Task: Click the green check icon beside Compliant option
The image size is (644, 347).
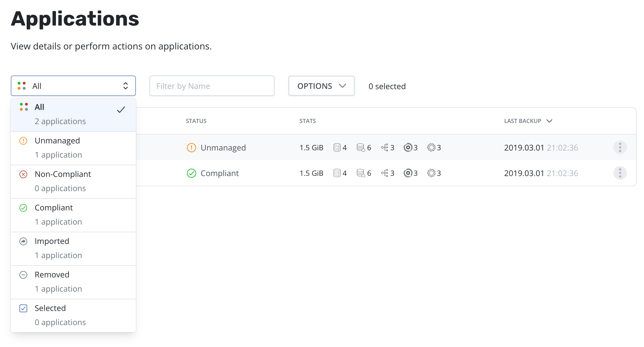Action: pos(23,208)
